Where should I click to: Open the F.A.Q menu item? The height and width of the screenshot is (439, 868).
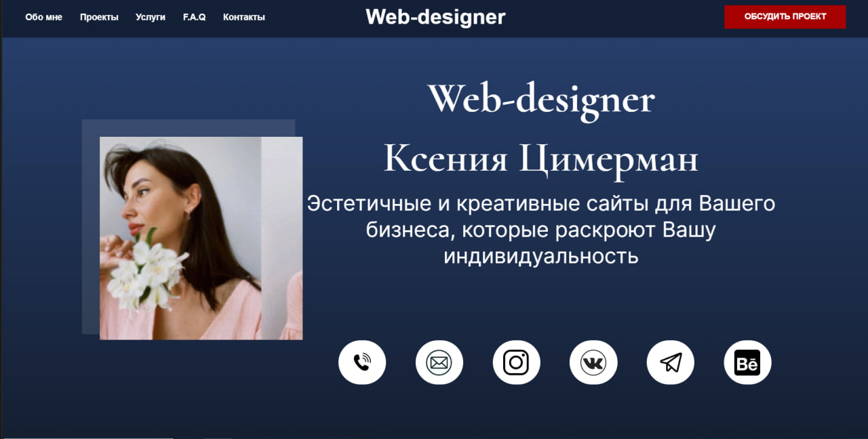coord(195,17)
